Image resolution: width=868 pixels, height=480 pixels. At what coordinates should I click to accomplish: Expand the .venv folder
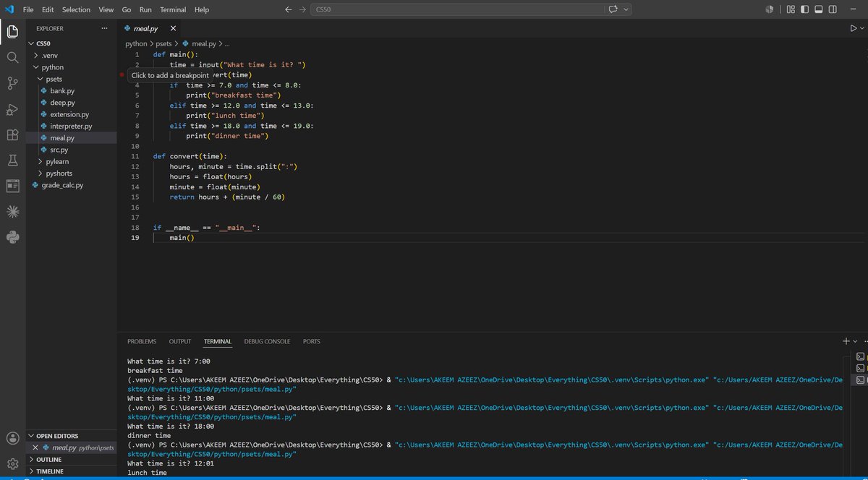[49, 55]
